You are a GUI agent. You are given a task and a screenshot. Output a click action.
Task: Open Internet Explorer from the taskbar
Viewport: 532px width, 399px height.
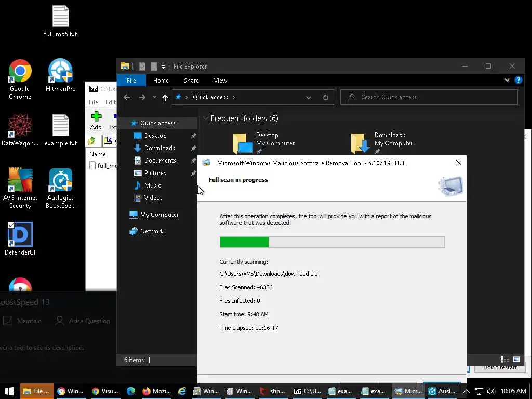click(182, 391)
